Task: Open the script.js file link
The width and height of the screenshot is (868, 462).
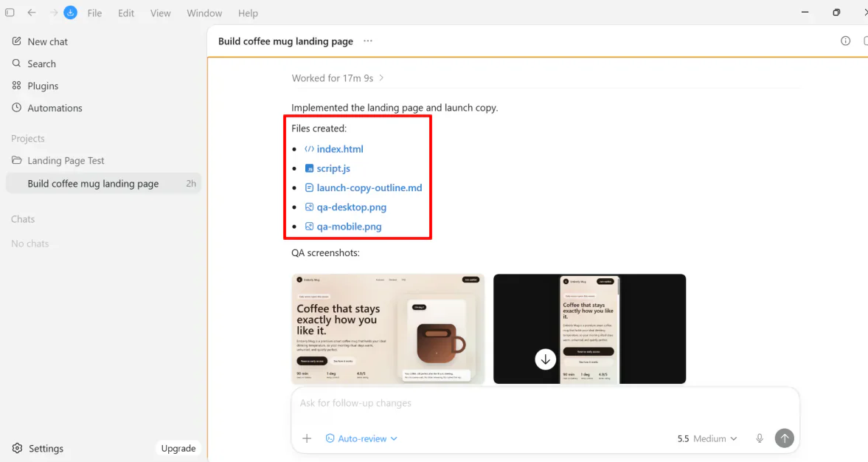Action: point(333,168)
